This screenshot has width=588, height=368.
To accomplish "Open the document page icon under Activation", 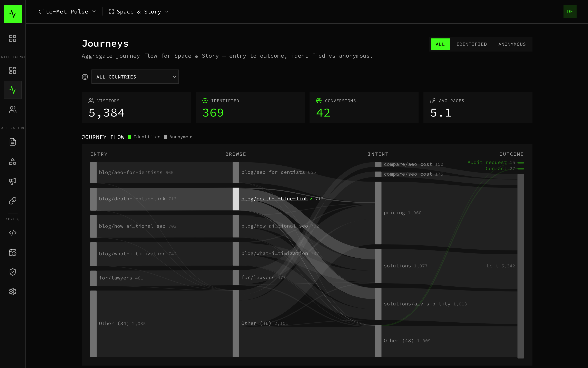I will click(13, 142).
